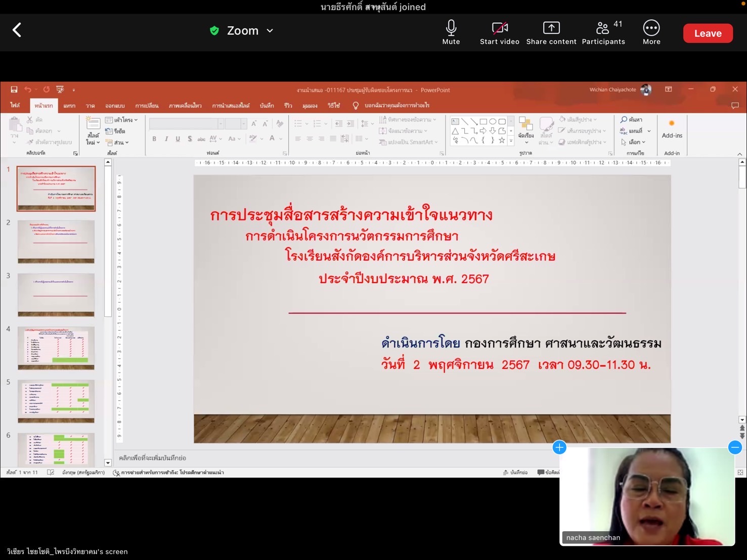Image resolution: width=747 pixels, height=560 pixels.
Task: Open the Participants list
Action: click(603, 32)
